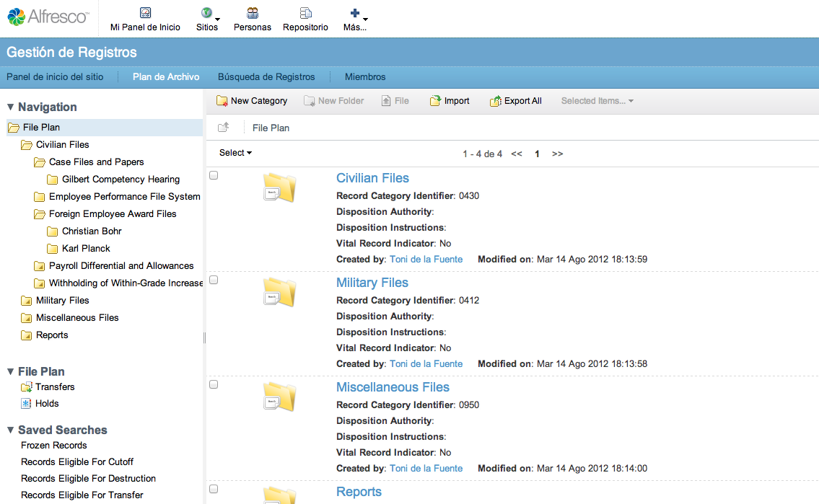Click the File upload icon in toolbar
The image size is (819, 504).
[386, 101]
